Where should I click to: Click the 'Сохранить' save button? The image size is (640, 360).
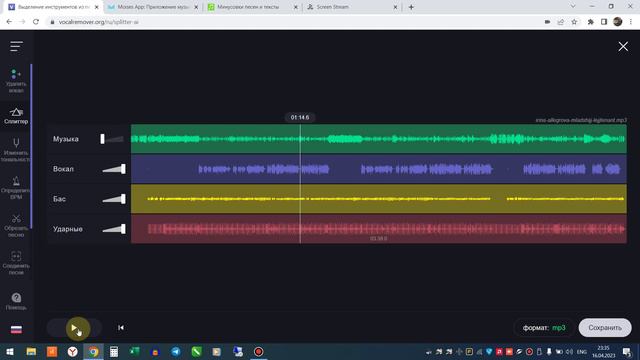coord(605,328)
